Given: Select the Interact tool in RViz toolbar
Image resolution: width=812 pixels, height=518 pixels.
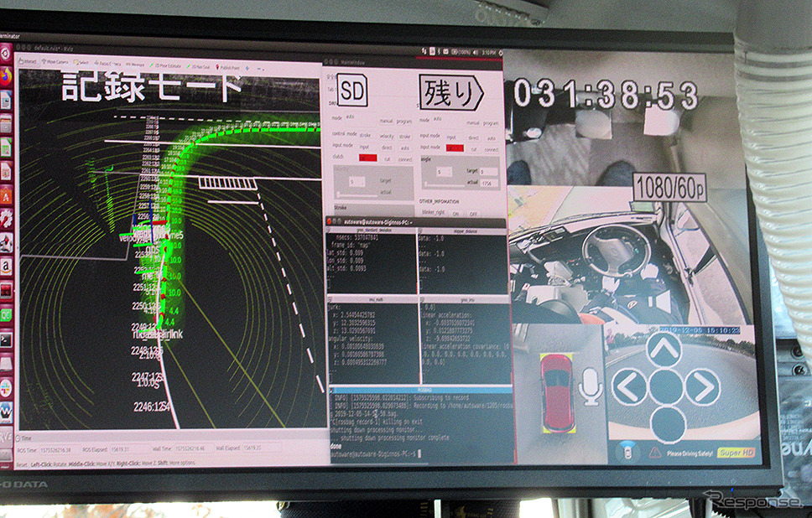Looking at the screenshot, I should (x=28, y=61).
